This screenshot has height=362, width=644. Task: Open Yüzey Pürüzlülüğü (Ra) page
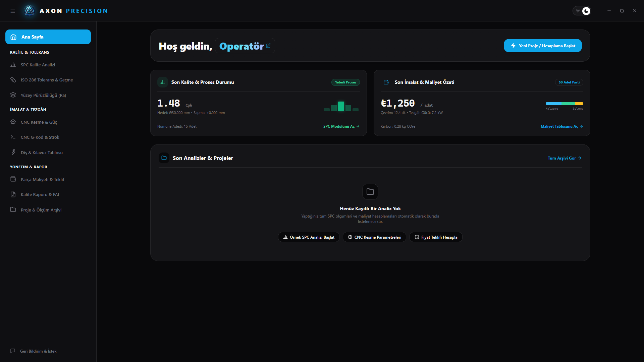[x=48, y=95]
